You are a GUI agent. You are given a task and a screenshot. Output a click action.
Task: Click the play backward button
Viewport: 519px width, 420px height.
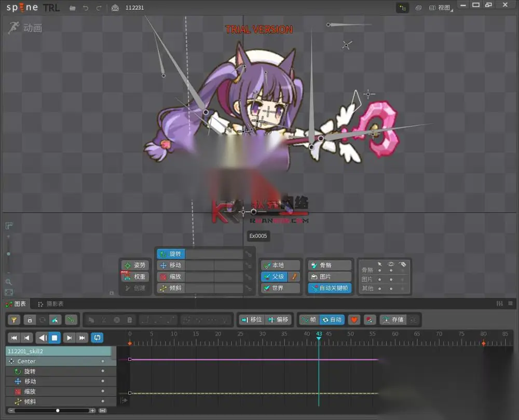pos(42,338)
